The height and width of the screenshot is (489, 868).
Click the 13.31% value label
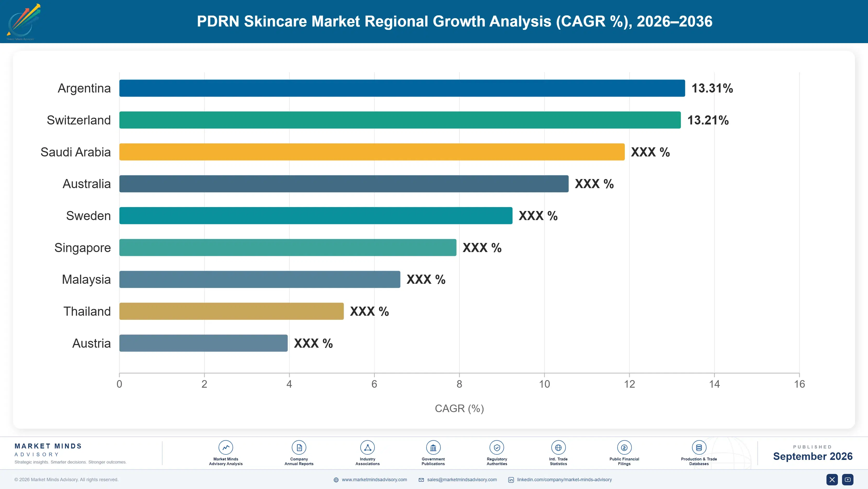pos(712,88)
